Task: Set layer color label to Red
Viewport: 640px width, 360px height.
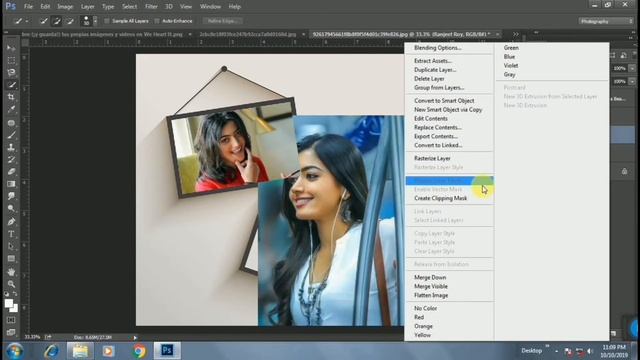Action: click(x=419, y=317)
